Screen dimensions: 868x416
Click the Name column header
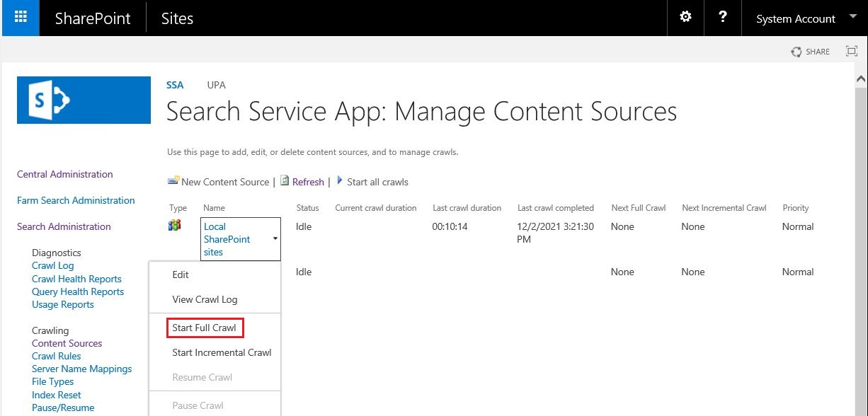[214, 208]
